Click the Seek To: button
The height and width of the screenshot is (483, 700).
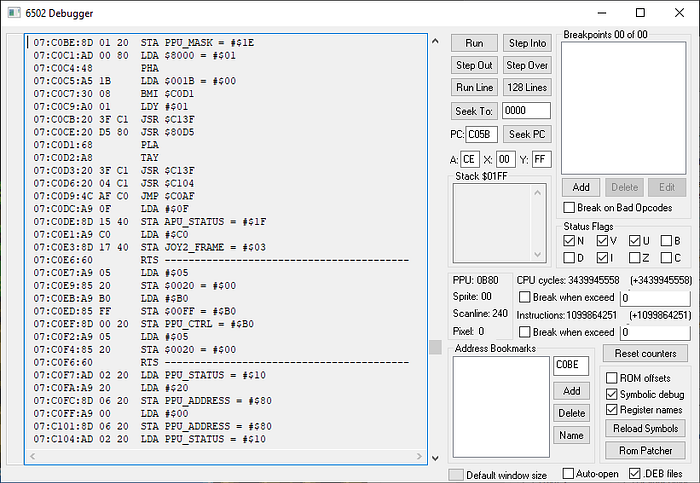pos(474,111)
